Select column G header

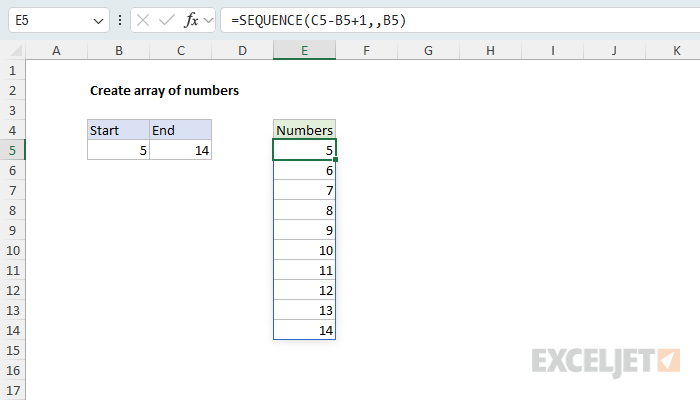click(x=428, y=50)
